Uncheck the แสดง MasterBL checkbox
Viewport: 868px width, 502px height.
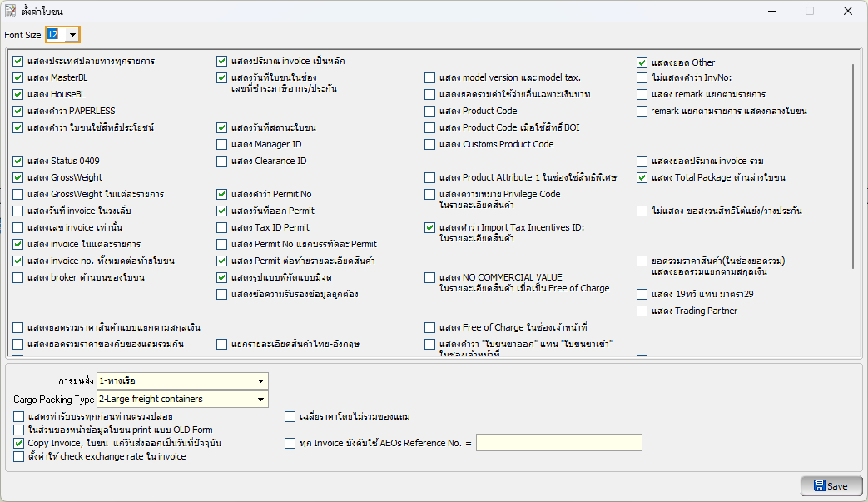coord(19,78)
